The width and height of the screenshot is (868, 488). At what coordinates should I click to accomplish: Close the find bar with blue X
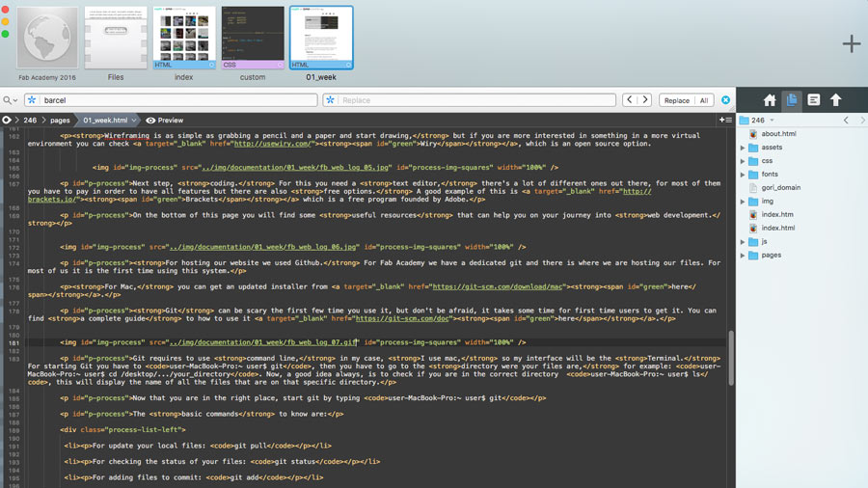coord(725,100)
